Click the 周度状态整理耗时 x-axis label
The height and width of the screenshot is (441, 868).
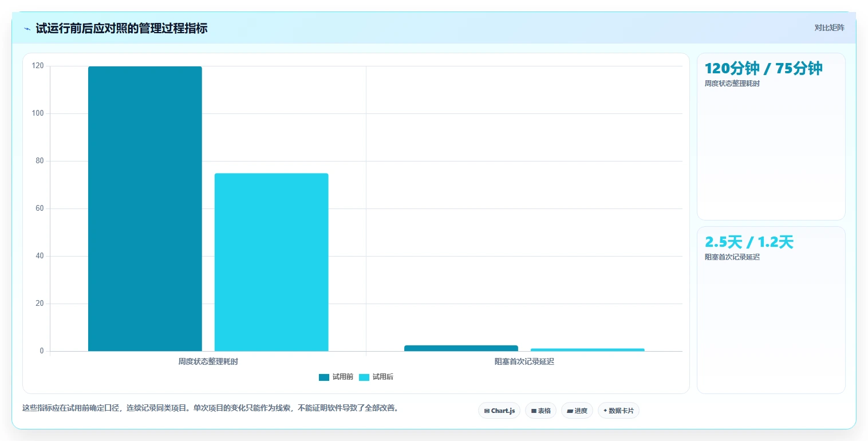208,362
